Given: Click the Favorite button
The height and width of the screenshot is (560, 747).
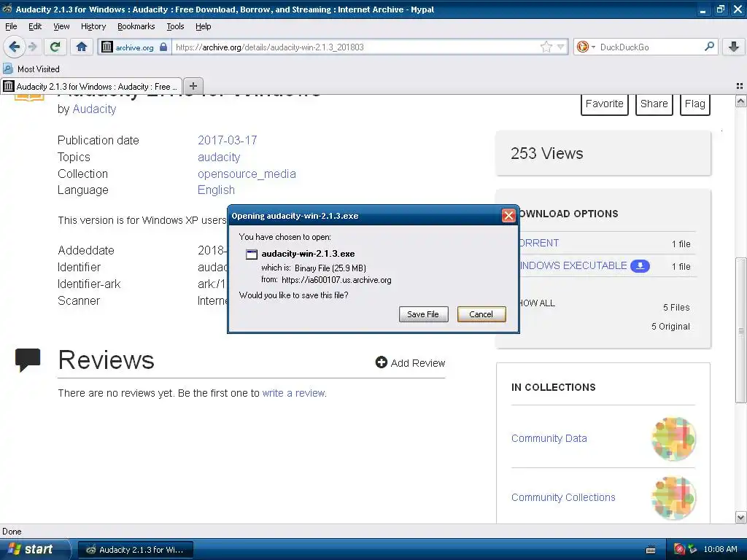Looking at the screenshot, I should coord(605,104).
